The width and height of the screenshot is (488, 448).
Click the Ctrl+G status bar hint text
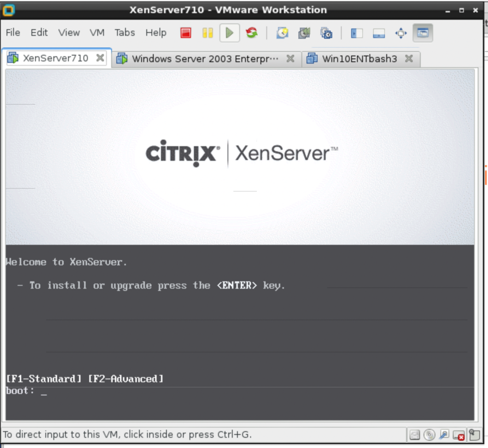(x=127, y=434)
